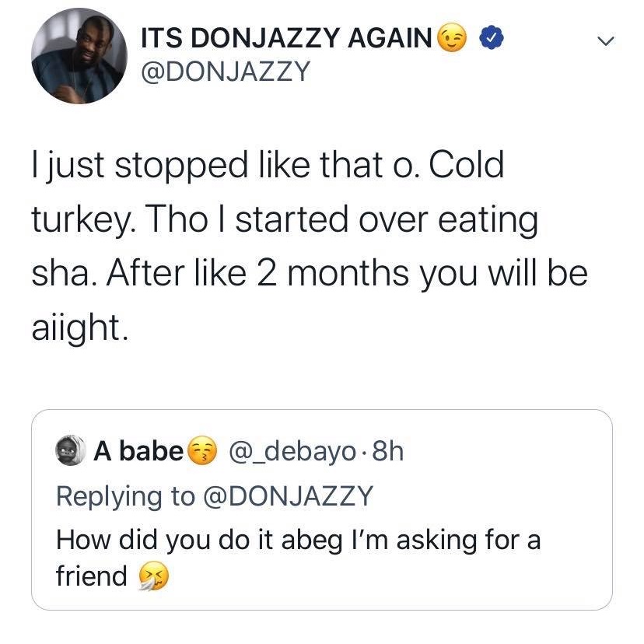This screenshot has width=644, height=644.
Task: Click the sneezing emoji after 'friend'
Action: tap(152, 577)
